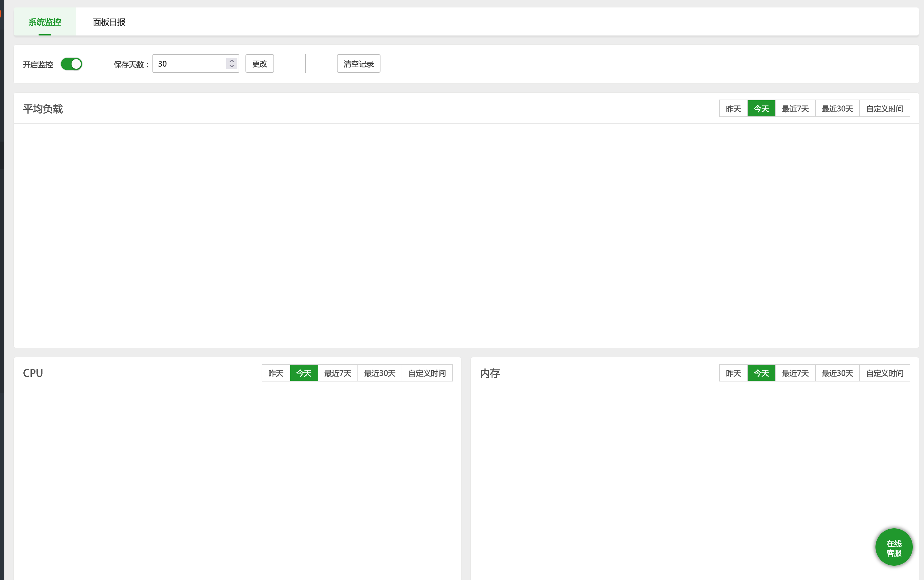Select 最近30天 in the 内存 panel
The height and width of the screenshot is (580, 924).
click(x=837, y=373)
